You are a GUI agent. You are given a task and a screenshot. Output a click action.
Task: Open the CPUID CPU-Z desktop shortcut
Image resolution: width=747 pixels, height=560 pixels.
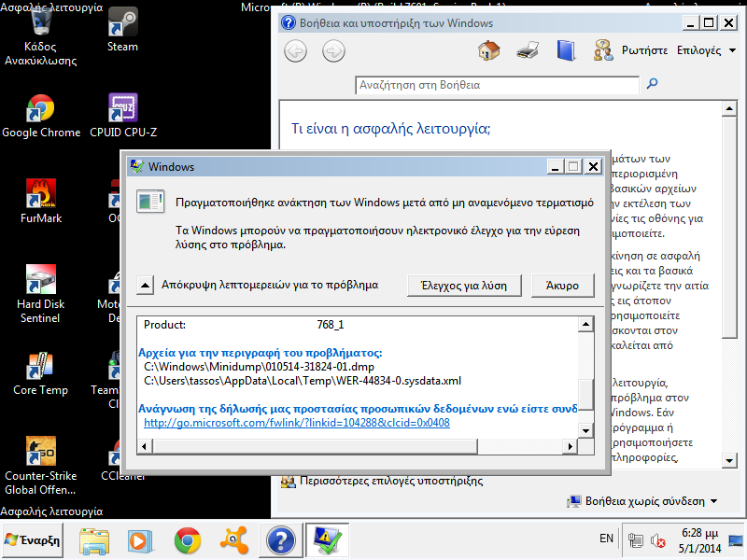click(x=123, y=116)
